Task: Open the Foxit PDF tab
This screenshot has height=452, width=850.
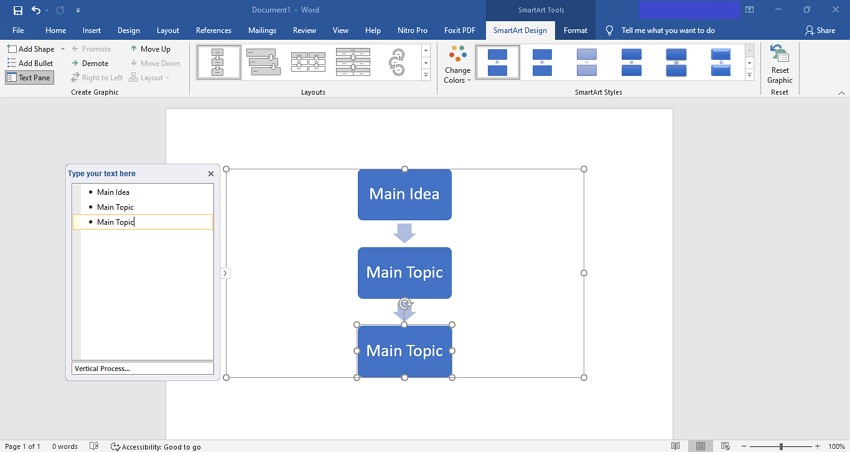Action: click(x=460, y=30)
